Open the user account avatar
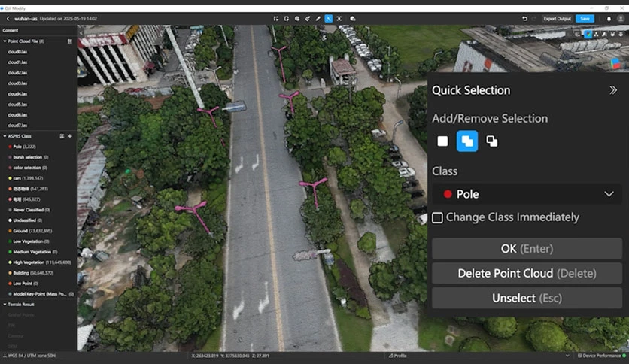Viewport: 629px width, 364px height. pos(621,19)
